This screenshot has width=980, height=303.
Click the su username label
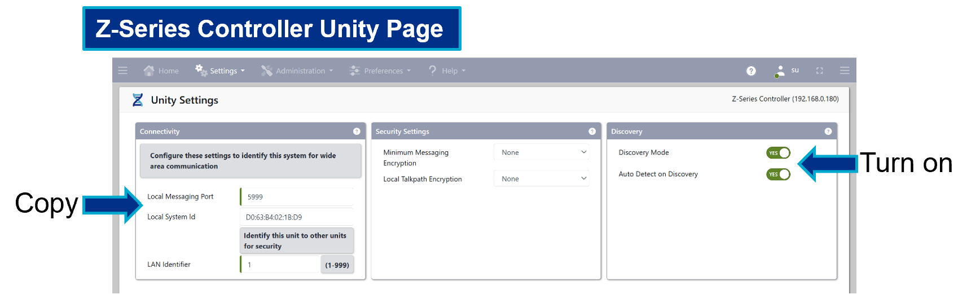(795, 70)
